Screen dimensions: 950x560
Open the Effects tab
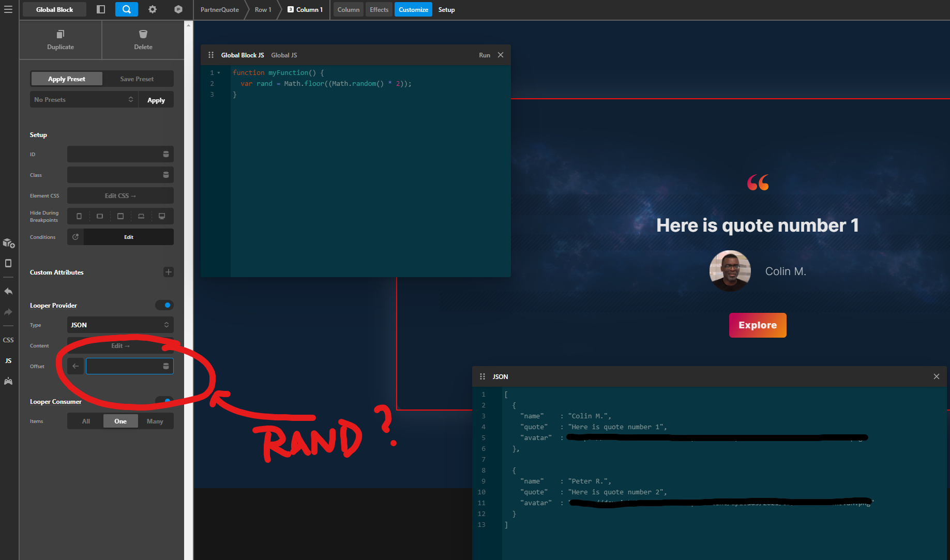point(379,9)
